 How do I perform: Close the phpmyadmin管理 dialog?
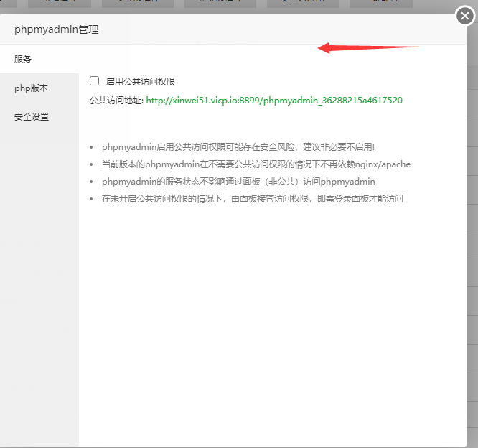(x=465, y=16)
